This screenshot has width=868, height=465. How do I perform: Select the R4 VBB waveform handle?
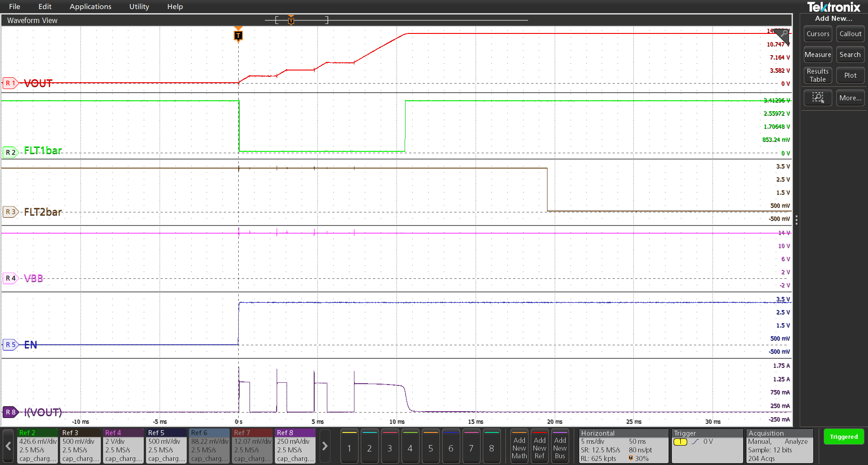point(9,278)
